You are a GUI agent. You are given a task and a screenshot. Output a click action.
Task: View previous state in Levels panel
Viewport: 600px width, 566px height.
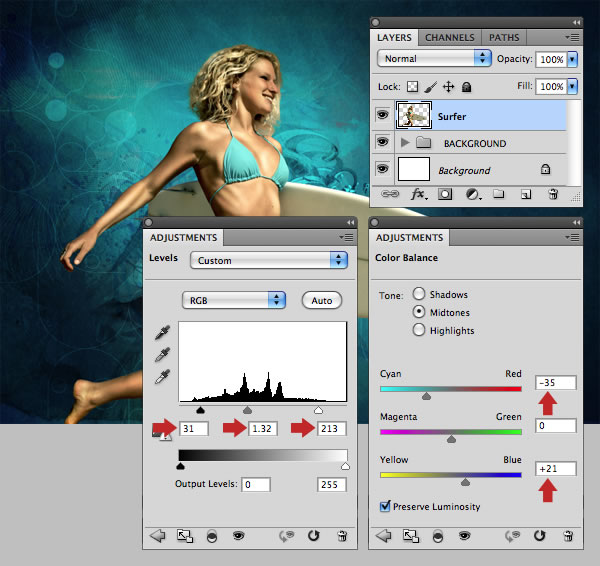(285, 536)
